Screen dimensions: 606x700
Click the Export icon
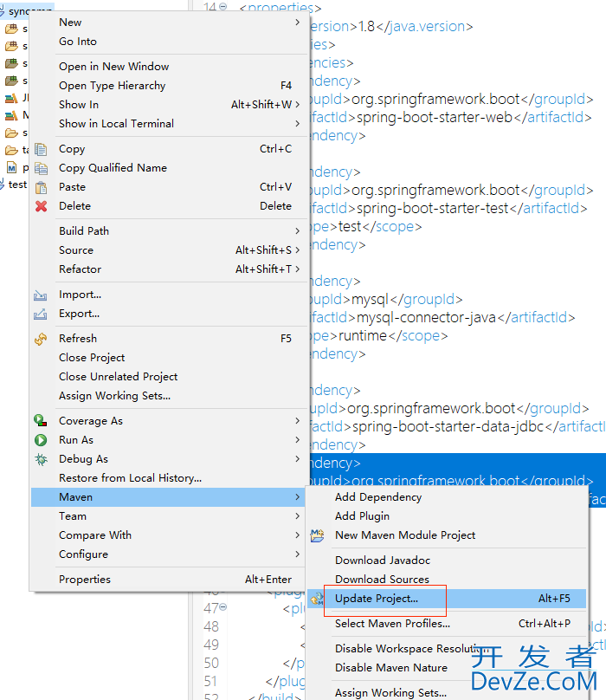40,314
